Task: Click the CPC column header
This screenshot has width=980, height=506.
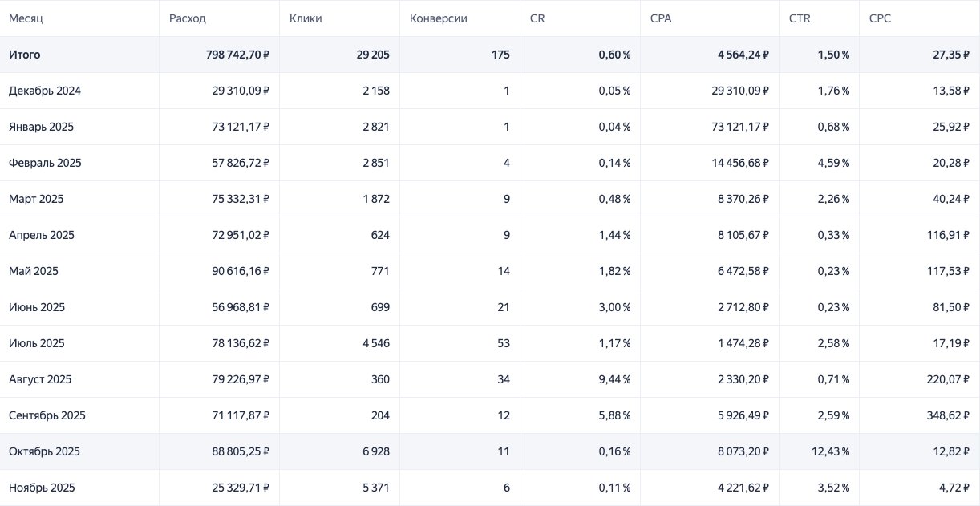Action: tap(880, 18)
